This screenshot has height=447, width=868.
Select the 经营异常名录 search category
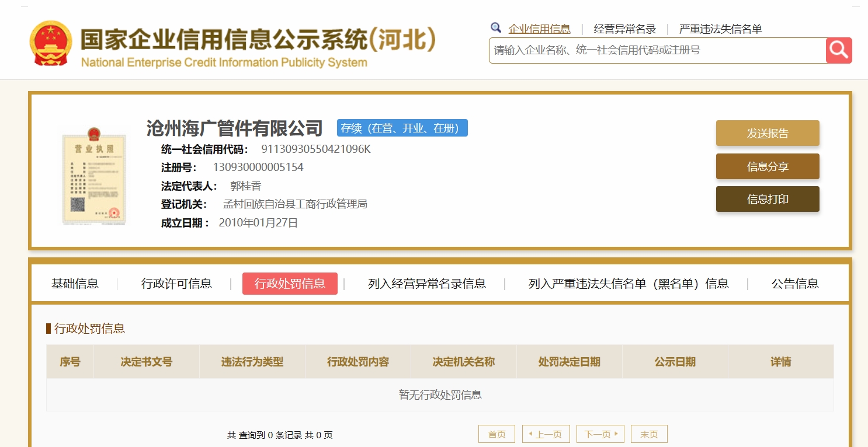coord(625,29)
